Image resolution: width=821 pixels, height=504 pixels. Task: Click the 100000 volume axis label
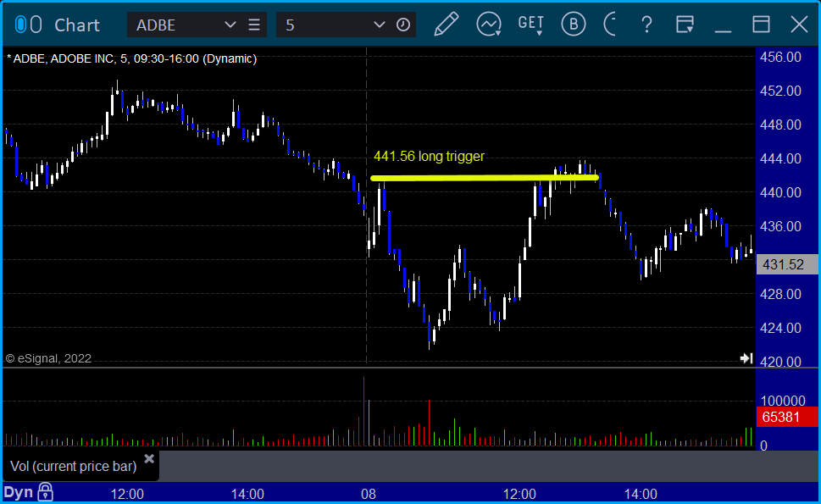(x=783, y=401)
